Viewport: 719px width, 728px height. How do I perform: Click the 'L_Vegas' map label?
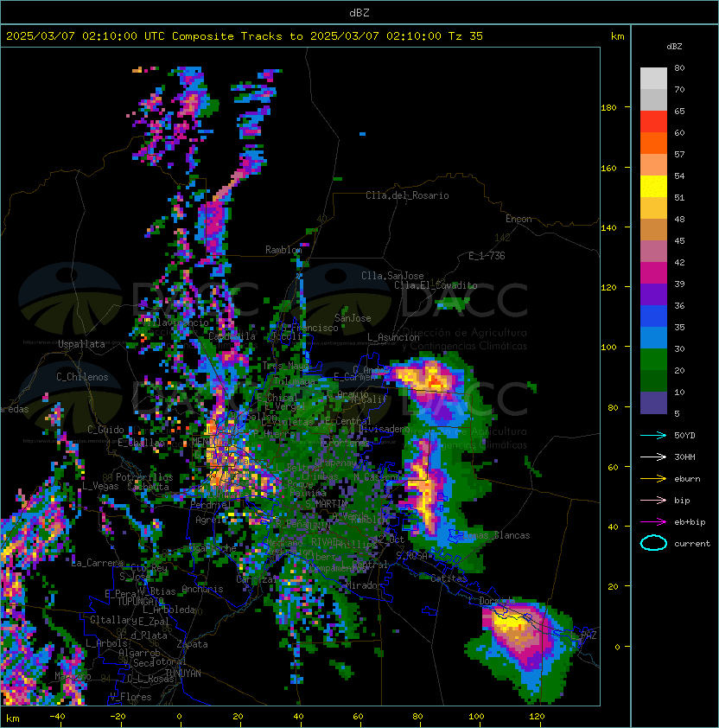click(100, 486)
